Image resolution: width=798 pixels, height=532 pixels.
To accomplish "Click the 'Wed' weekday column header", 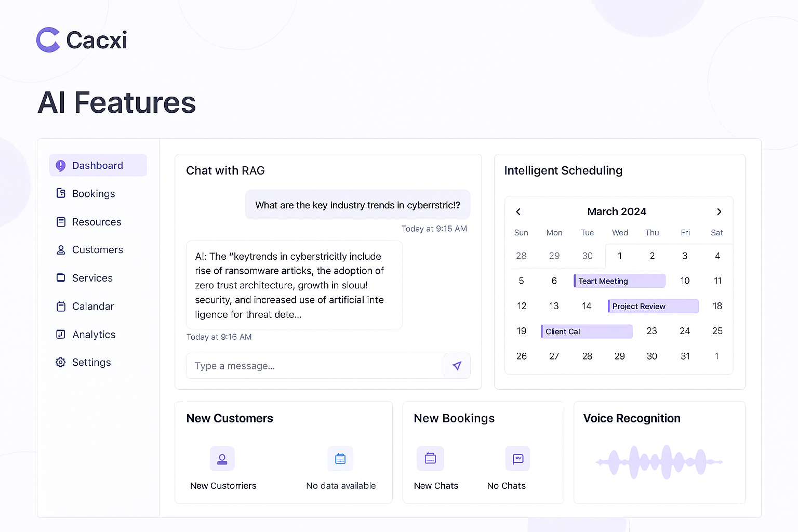I will pyautogui.click(x=620, y=233).
